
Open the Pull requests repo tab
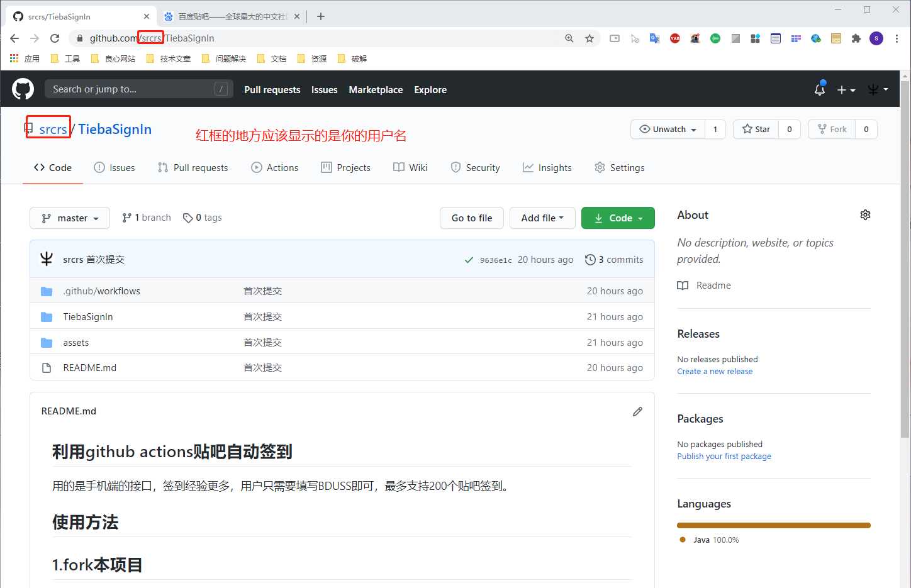tap(193, 168)
